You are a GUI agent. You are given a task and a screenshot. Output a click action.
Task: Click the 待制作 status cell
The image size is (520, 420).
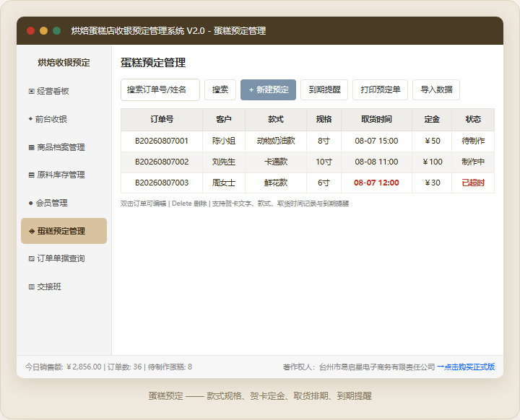coord(473,141)
